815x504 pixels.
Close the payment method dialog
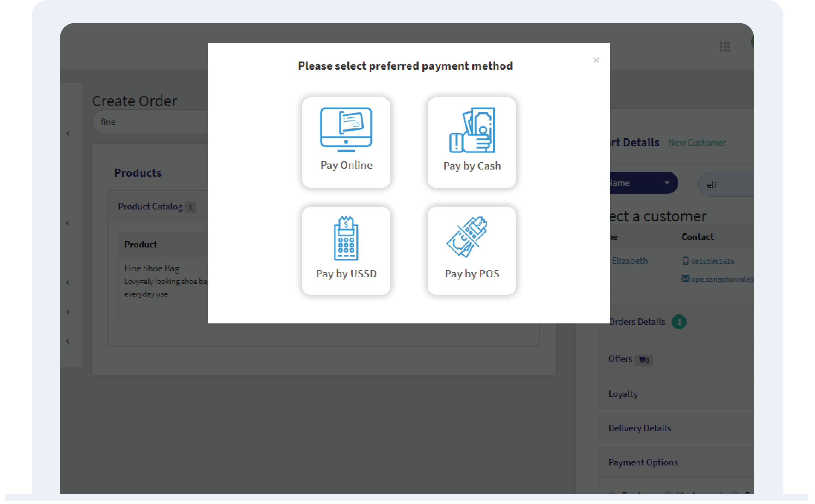coord(596,60)
